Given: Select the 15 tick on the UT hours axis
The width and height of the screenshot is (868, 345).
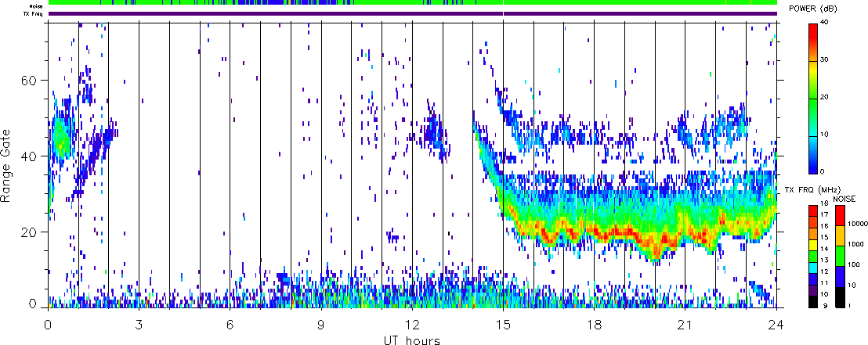Looking at the screenshot, I should [x=503, y=325].
